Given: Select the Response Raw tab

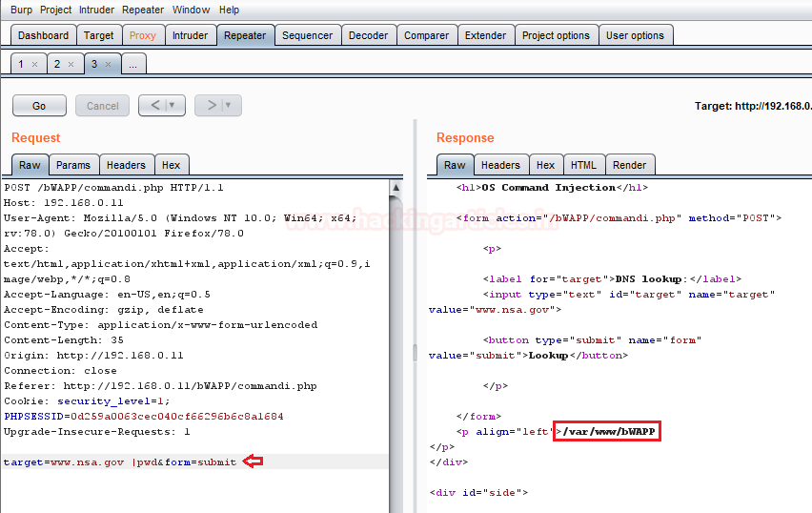Looking at the screenshot, I should (455, 165).
